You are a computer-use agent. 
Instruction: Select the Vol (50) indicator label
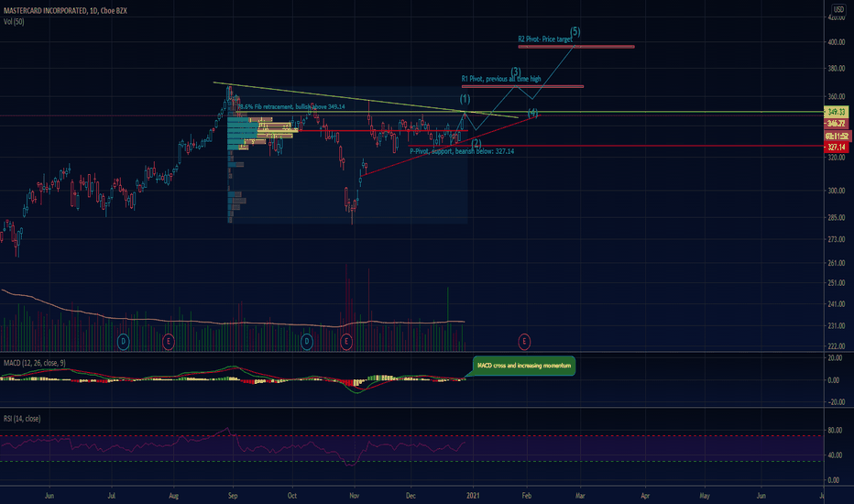[14, 22]
